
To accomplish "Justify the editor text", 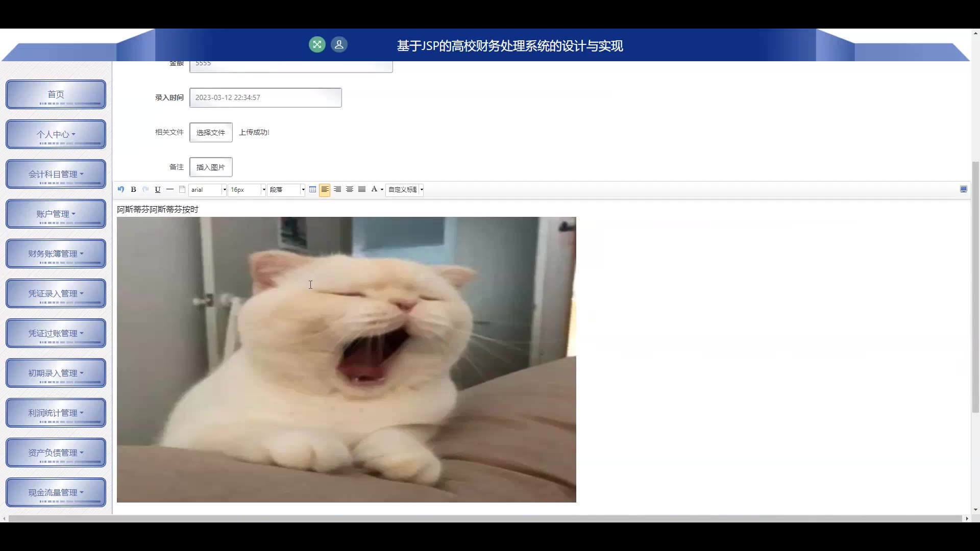I will tap(362, 189).
